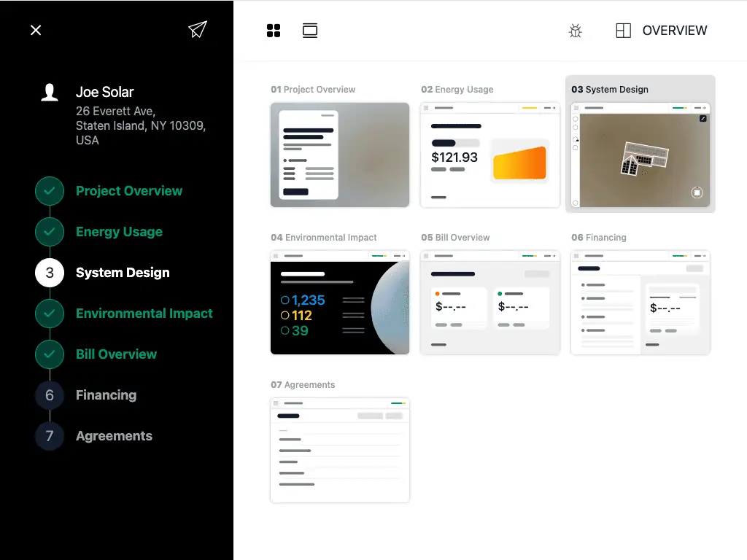Open the 03 System Design thumbnail
747x560 pixels.
coord(640,155)
